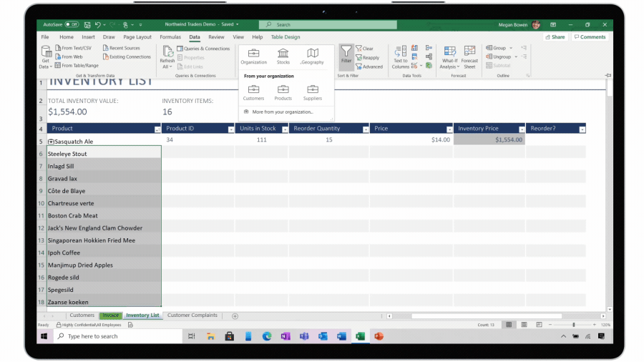This screenshot has width=644, height=362.
Task: Toggle the AutoSave switch
Action: pos(72,24)
